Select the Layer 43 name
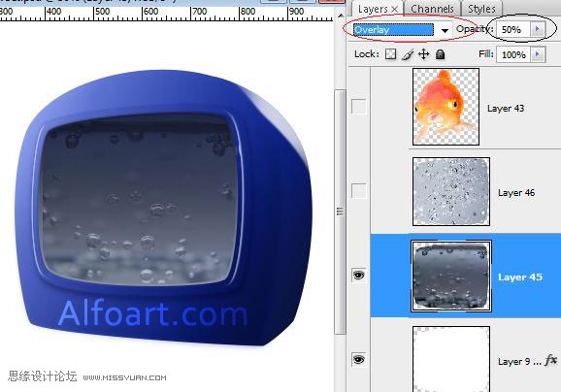This screenshot has height=392, width=561. coord(506,108)
